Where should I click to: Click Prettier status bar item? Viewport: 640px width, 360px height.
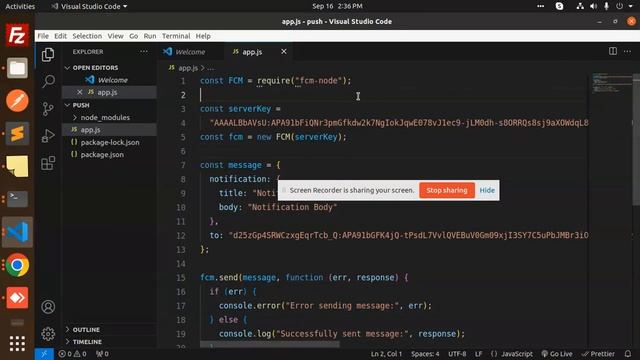(x=599, y=354)
